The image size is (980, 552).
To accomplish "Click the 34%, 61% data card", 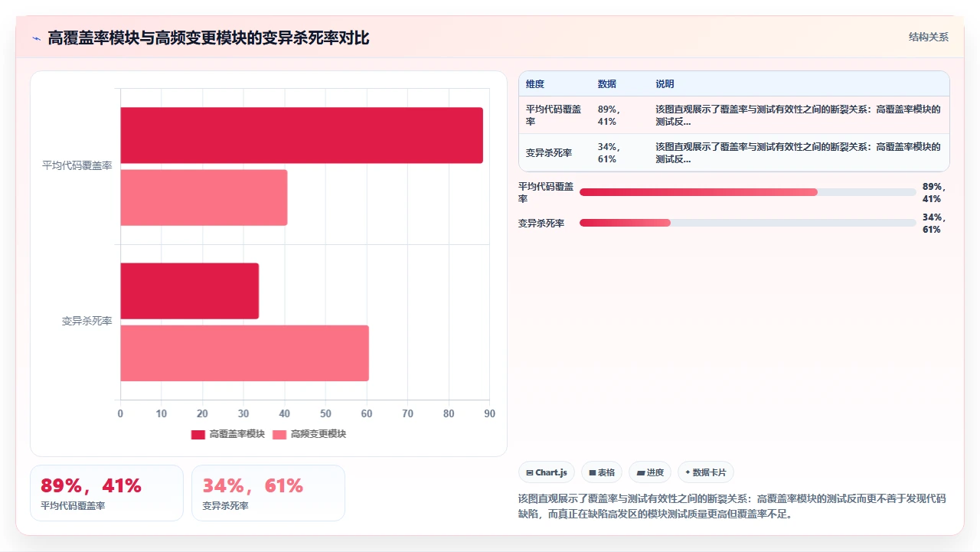I will point(268,493).
